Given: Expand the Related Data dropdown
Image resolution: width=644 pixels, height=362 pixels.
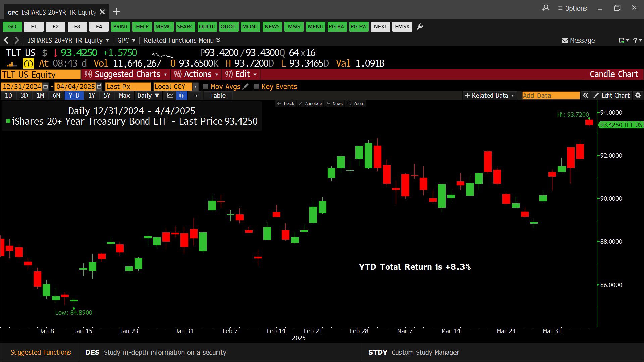Looking at the screenshot, I should (x=489, y=96).
